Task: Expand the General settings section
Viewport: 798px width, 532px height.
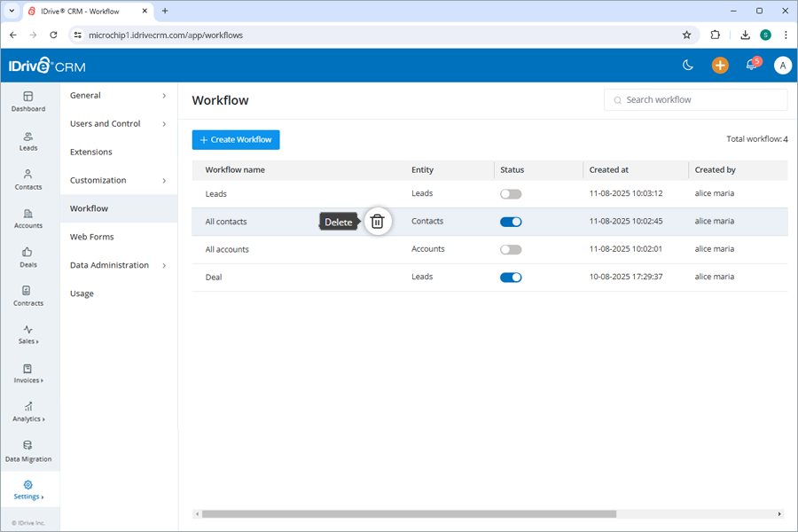Action: click(x=86, y=95)
